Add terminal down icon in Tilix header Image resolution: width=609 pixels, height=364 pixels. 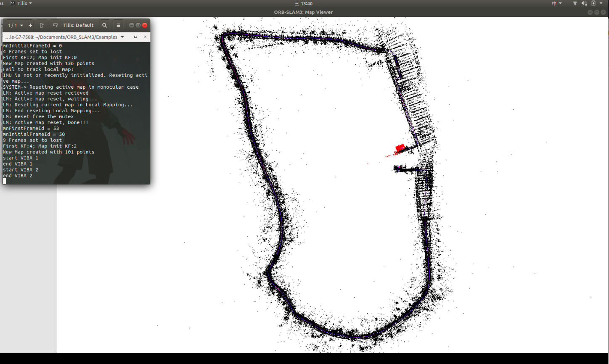[55, 25]
